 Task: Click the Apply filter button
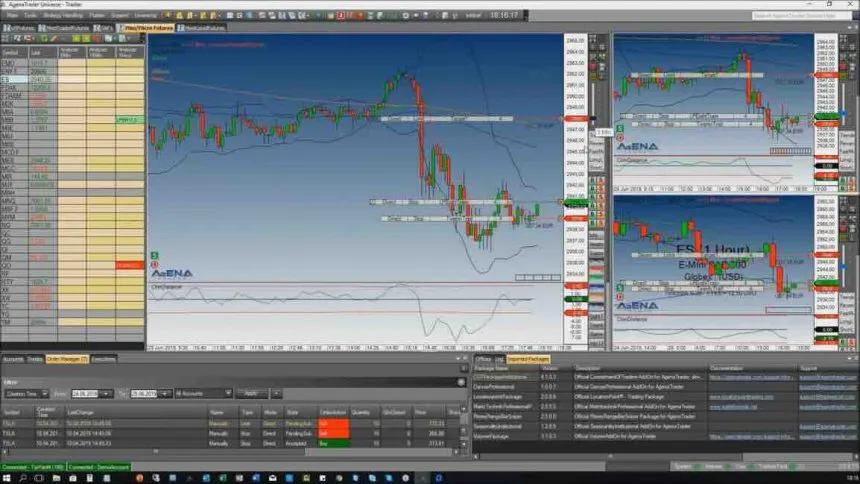point(251,393)
